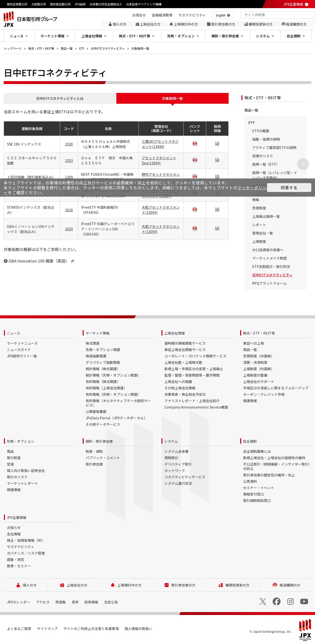The width and height of the screenshot is (315, 644).
Task: View chart details for GBA100 ETF row
Action: click(x=217, y=228)
